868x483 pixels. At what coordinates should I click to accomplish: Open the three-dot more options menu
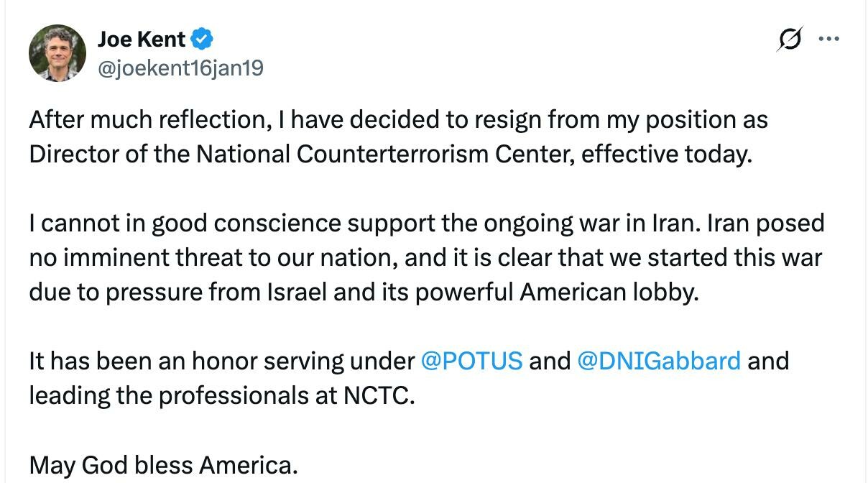click(x=828, y=40)
